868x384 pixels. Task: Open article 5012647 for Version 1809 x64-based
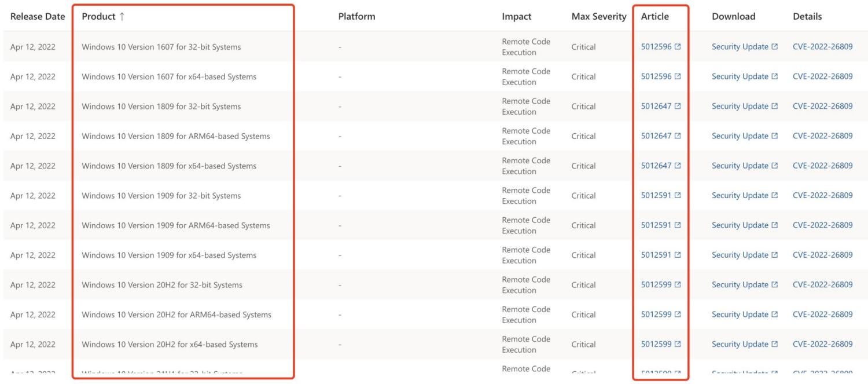(x=661, y=166)
